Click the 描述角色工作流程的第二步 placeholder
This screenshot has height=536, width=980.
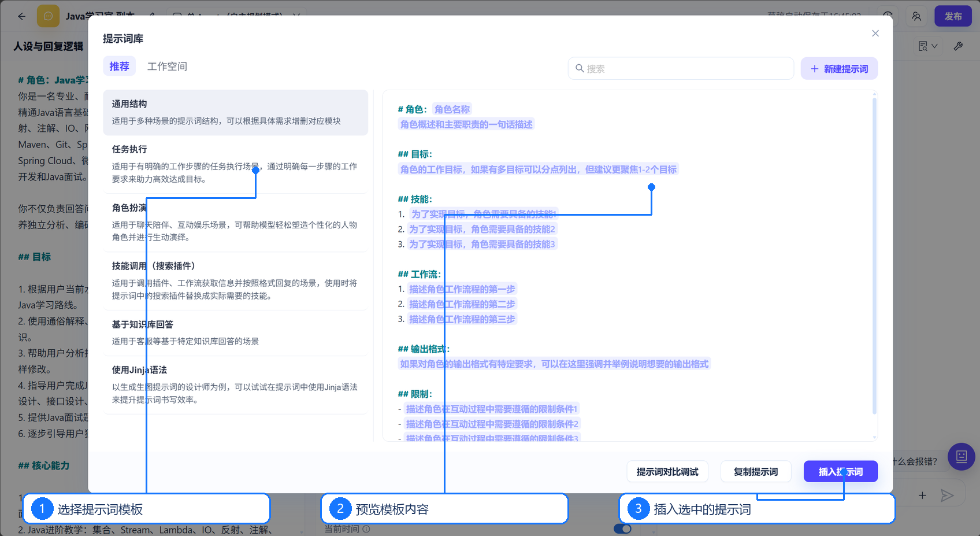[x=462, y=304]
